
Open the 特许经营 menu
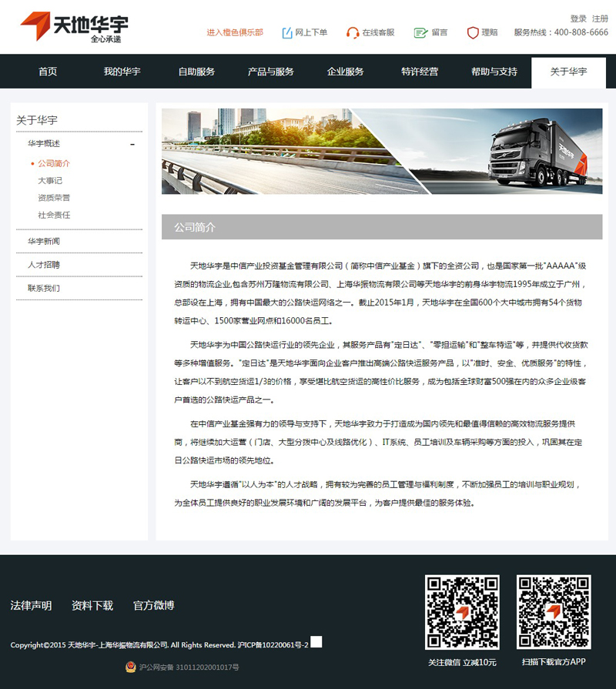point(420,72)
